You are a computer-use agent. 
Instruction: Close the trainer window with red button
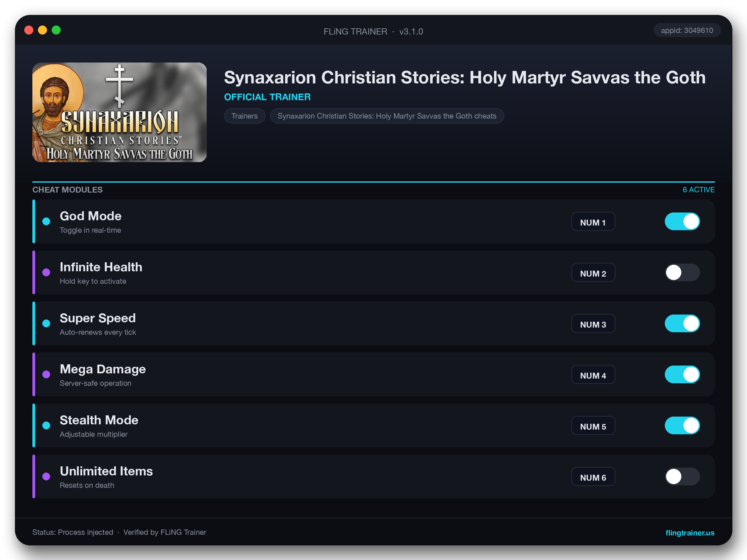click(29, 30)
